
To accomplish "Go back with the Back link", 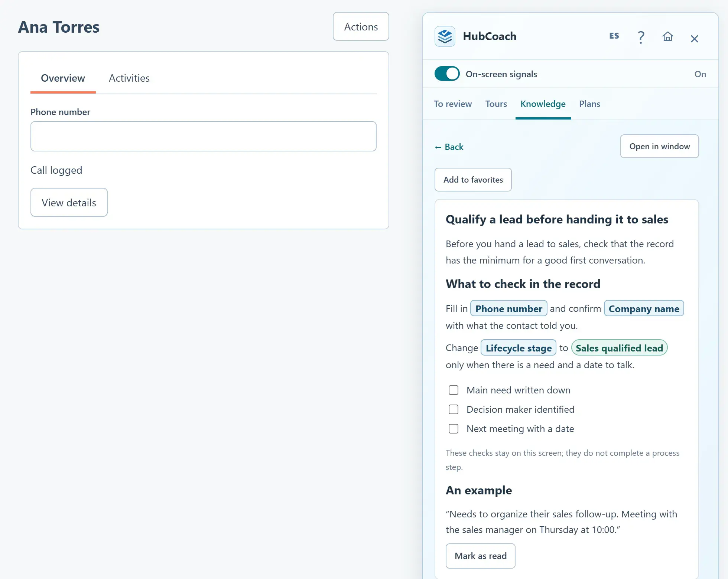I will point(449,147).
